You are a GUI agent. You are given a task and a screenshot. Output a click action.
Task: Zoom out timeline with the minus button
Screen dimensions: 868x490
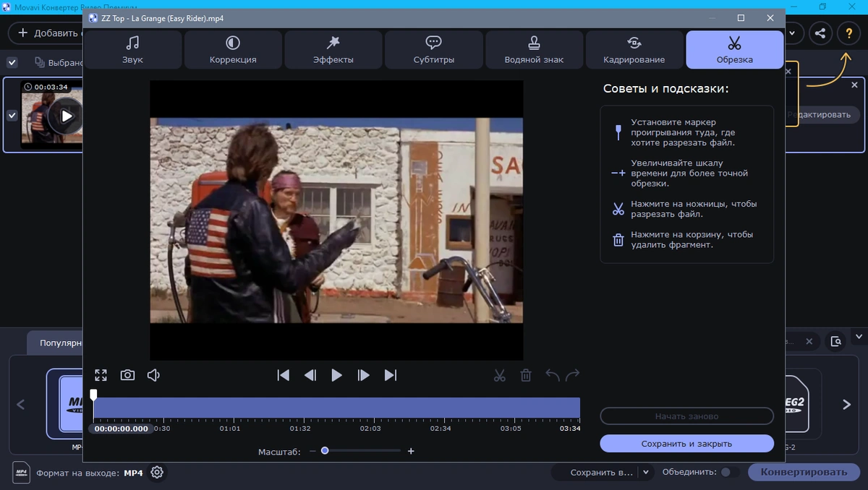tap(312, 451)
